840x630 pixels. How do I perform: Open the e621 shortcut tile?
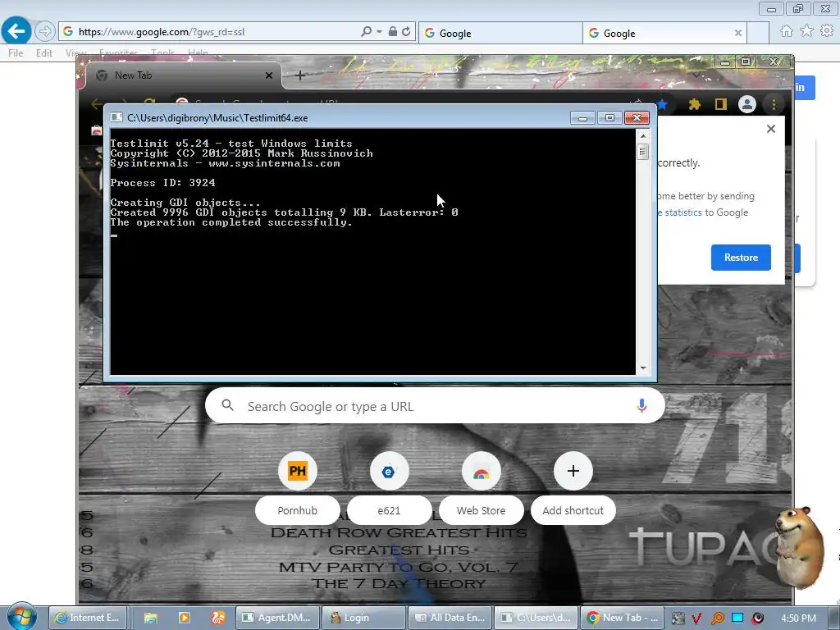389,472
